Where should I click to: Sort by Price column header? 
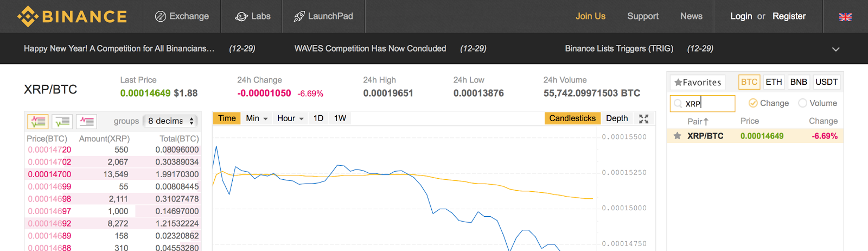click(750, 121)
